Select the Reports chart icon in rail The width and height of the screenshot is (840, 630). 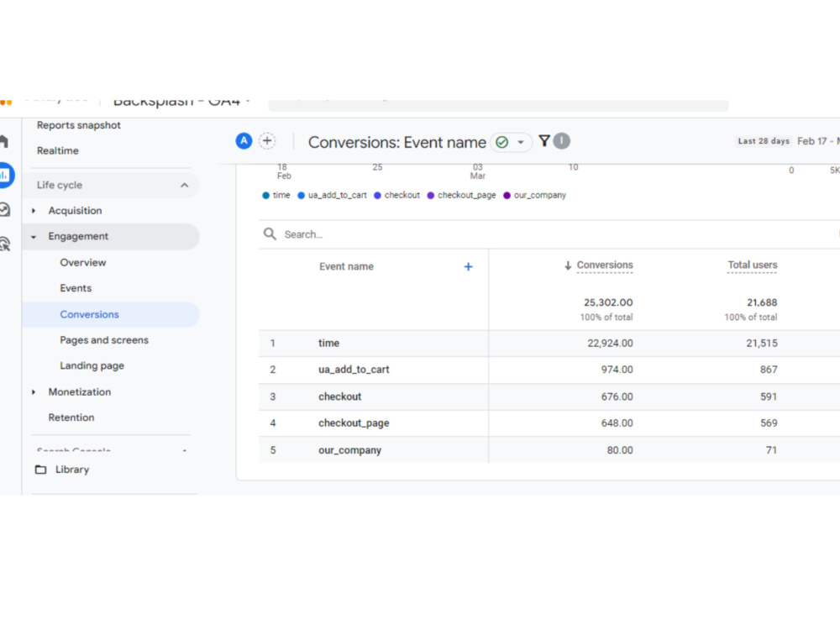5,176
